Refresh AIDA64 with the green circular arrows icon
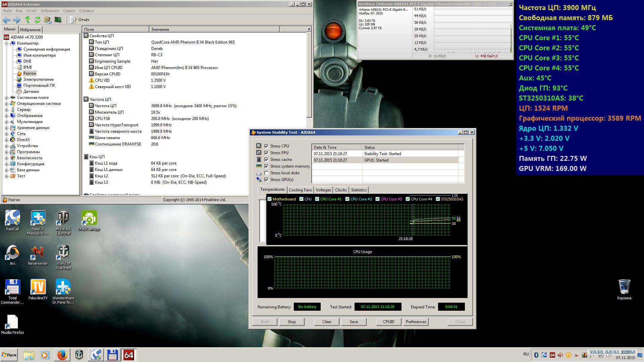This screenshot has height=362, width=644. pos(37,20)
